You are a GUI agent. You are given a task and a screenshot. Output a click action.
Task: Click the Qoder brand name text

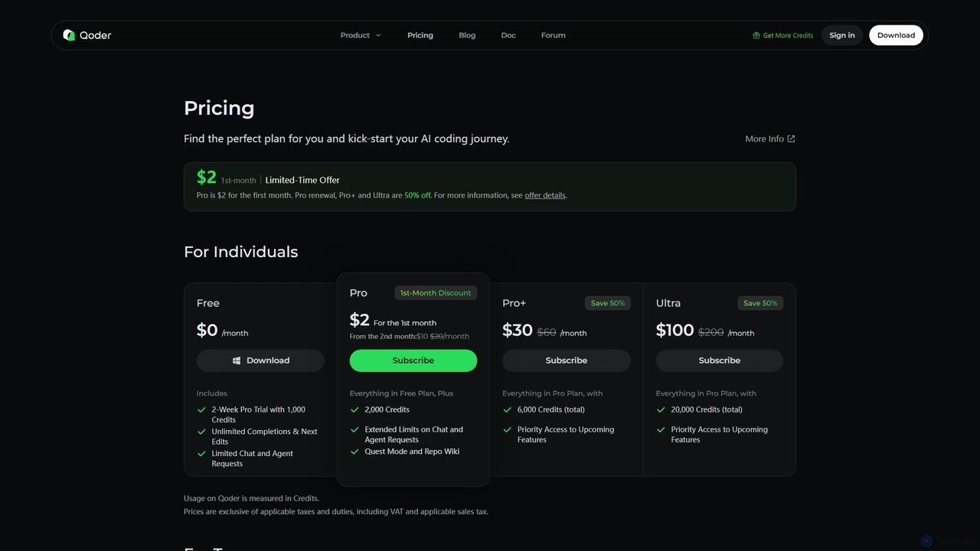96,35
